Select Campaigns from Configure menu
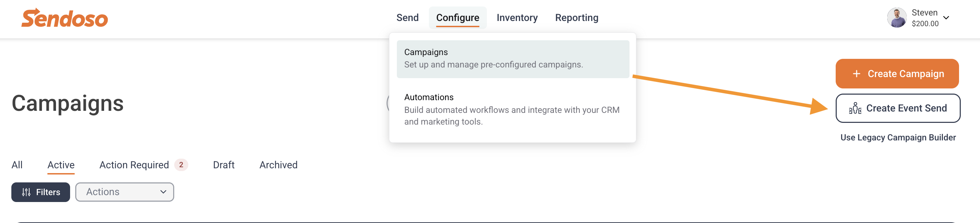 point(512,59)
